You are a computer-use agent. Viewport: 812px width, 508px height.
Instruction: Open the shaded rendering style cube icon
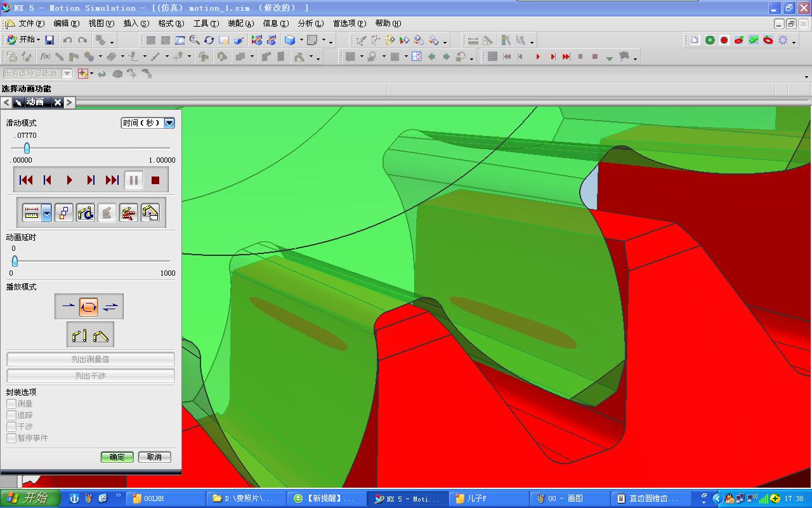click(290, 40)
